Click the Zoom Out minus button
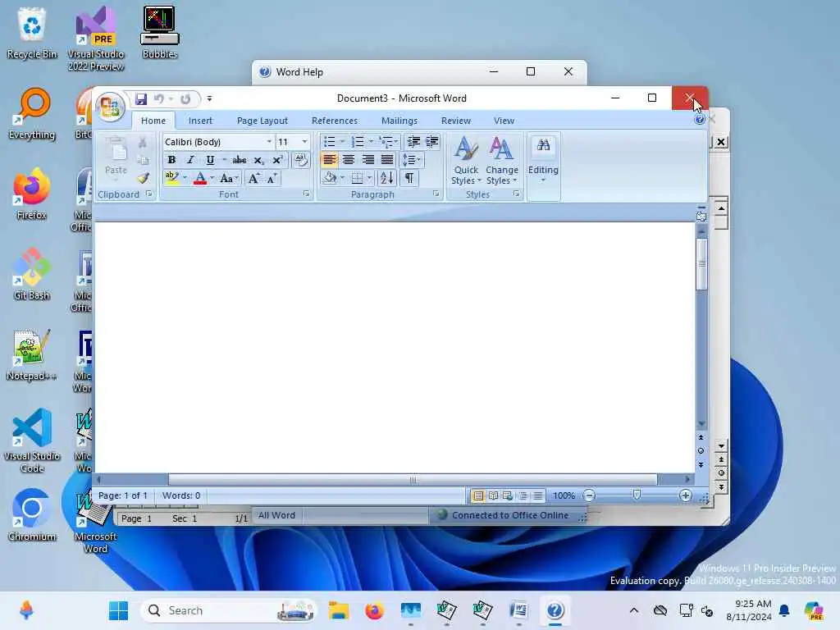 589,496
